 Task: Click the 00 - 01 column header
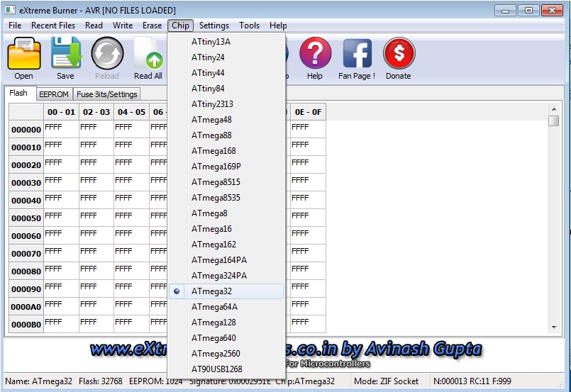(61, 112)
